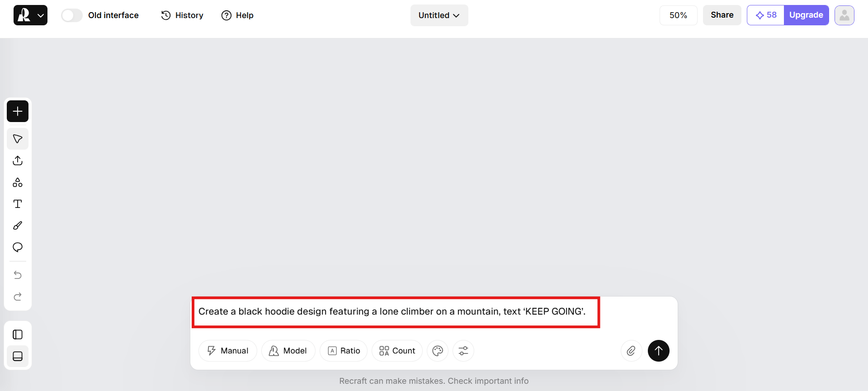Image resolution: width=868 pixels, height=391 pixels.
Task: Open the Help menu
Action: pos(237,15)
